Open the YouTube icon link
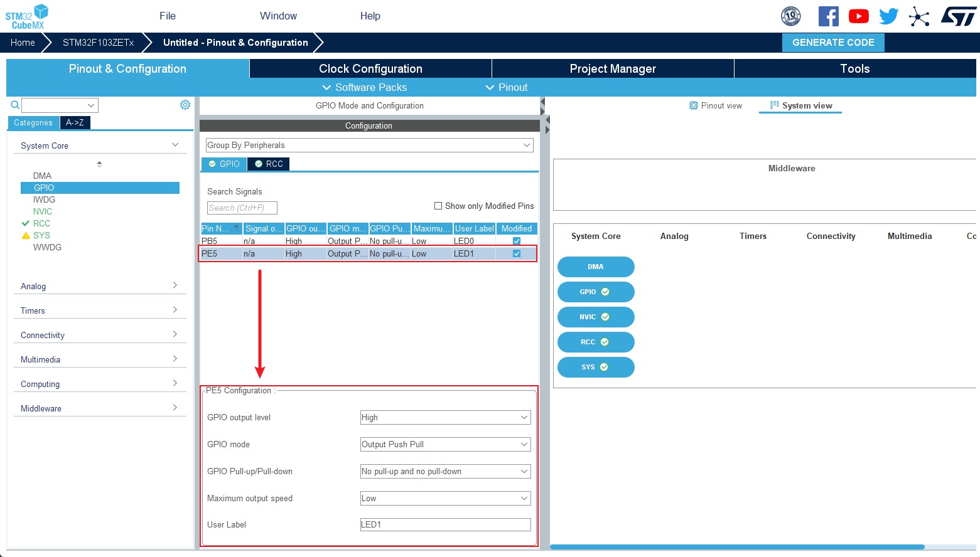Viewport: 980px width, 557px height. coord(859,16)
